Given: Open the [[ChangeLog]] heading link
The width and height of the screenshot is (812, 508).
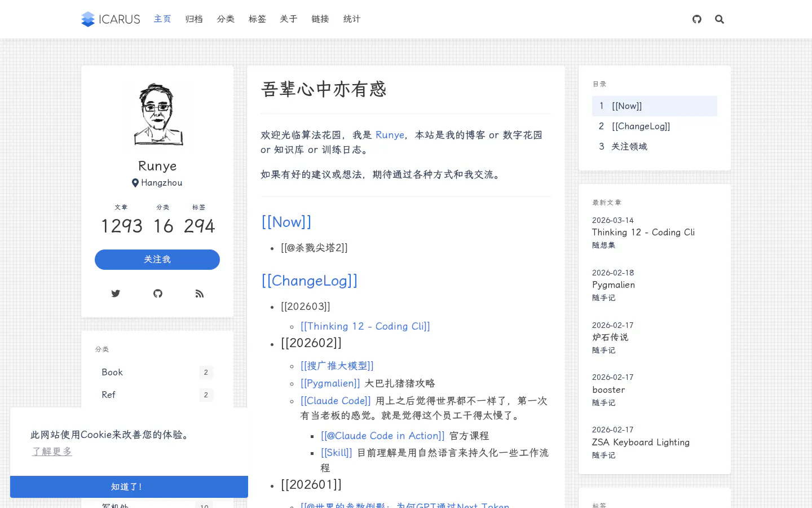Looking at the screenshot, I should click(x=310, y=281).
